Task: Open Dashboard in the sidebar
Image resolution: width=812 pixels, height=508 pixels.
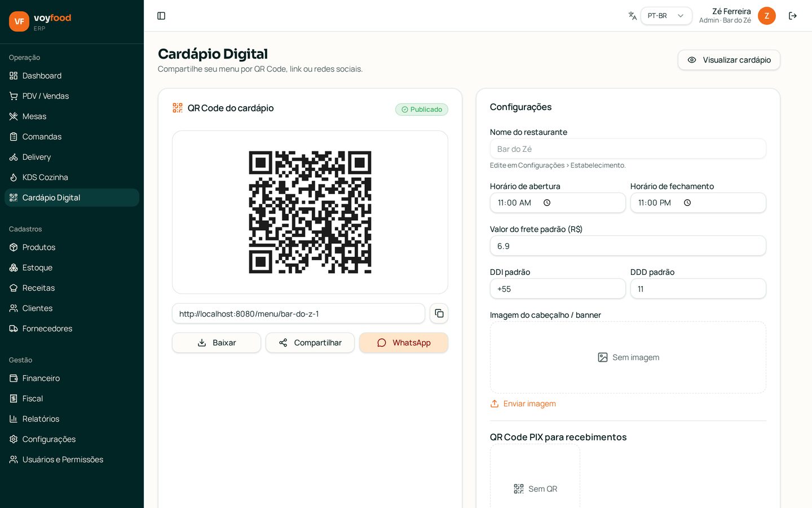Action: (x=72, y=76)
